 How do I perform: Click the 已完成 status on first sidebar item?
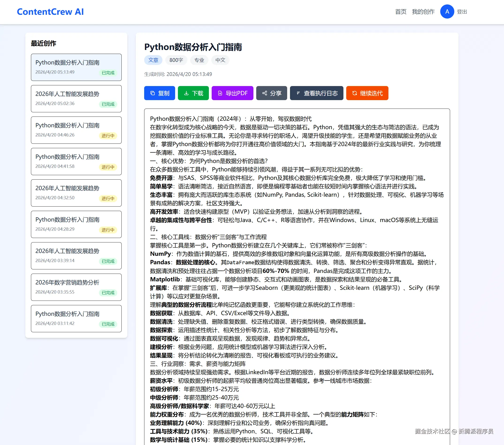[x=108, y=73]
